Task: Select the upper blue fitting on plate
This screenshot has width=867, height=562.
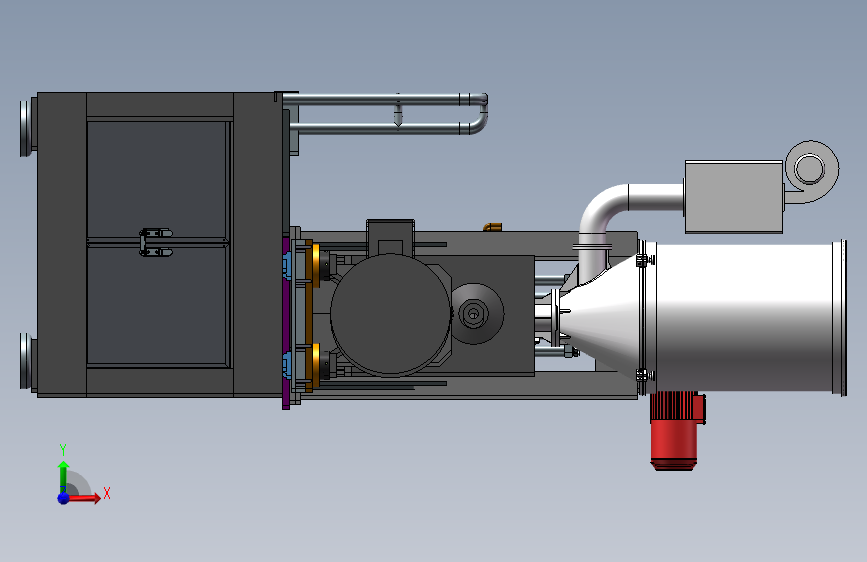Action: click(x=287, y=264)
